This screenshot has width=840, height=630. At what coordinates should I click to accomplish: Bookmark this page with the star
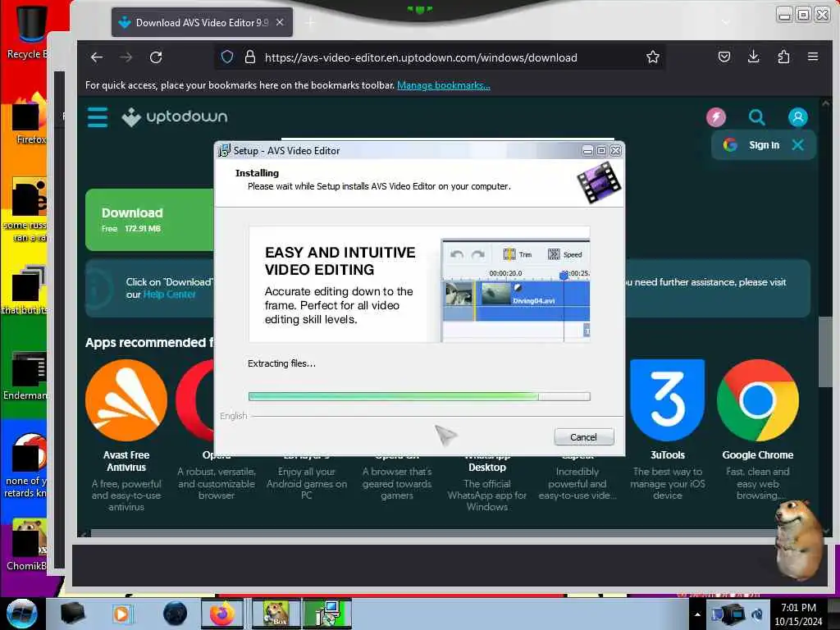point(652,57)
